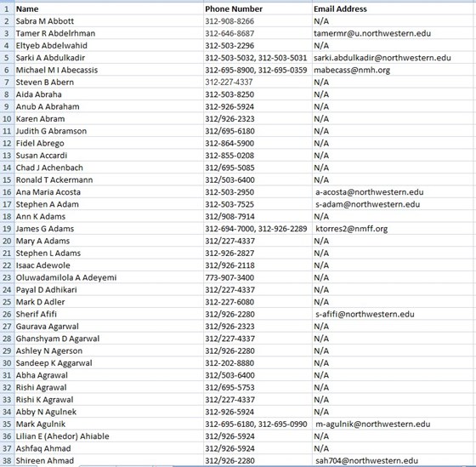The image size is (476, 467).
Task: Select the cell Isaac Adewole
Action: click(x=109, y=265)
